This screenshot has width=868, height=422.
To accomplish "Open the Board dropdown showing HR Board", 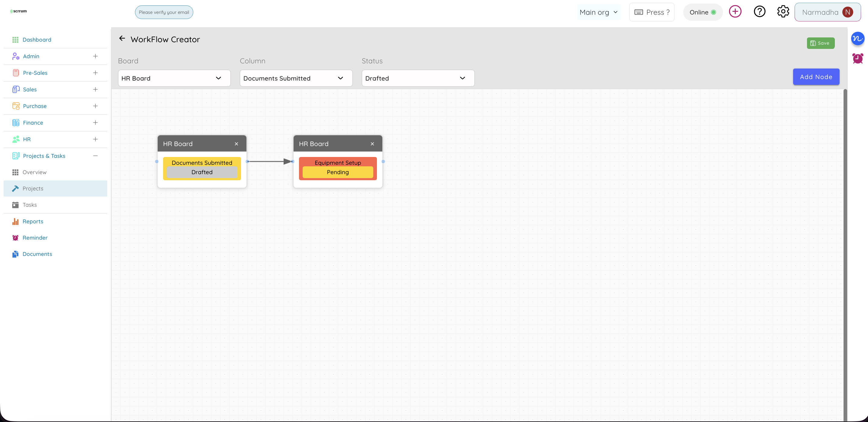I will point(174,78).
